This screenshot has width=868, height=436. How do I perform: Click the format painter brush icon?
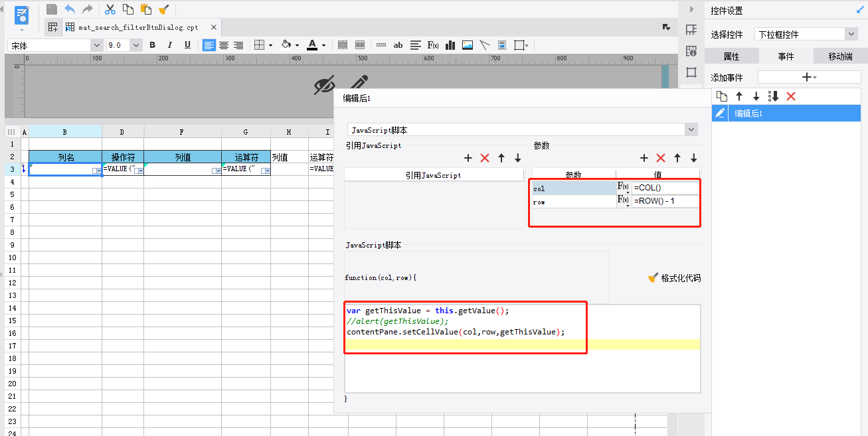[163, 9]
